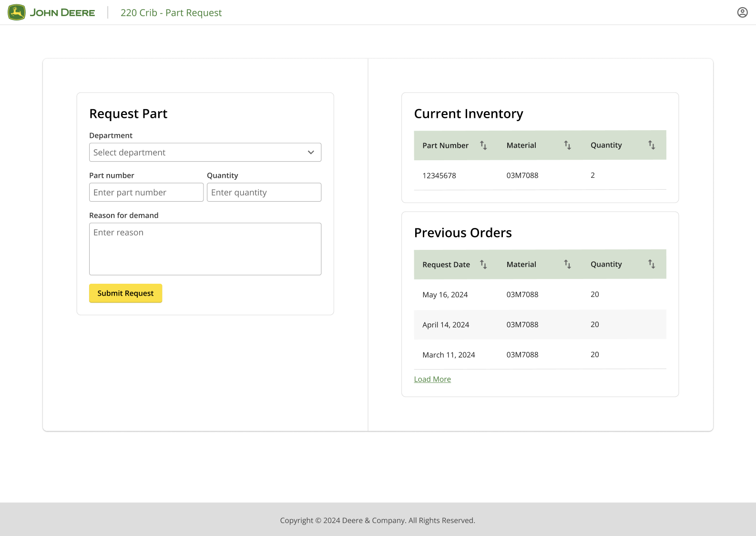Sort Current Inventory by Material

(567, 145)
